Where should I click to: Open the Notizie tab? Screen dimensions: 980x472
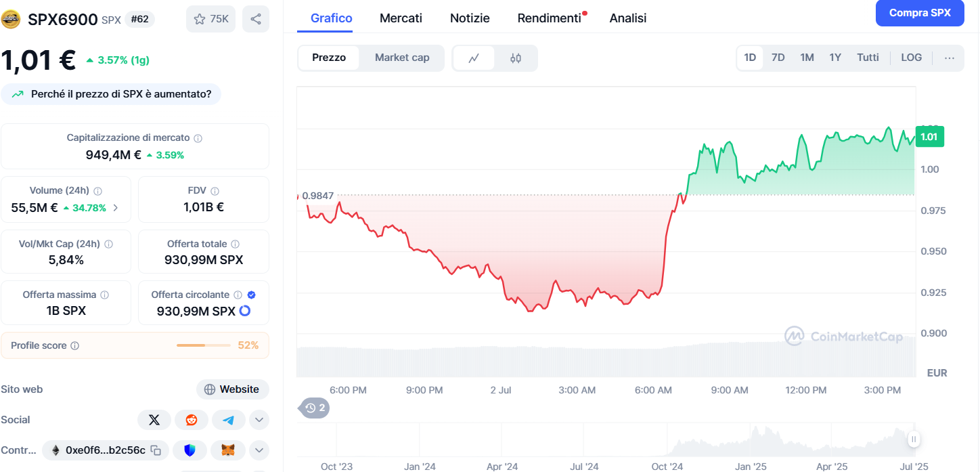(470, 18)
